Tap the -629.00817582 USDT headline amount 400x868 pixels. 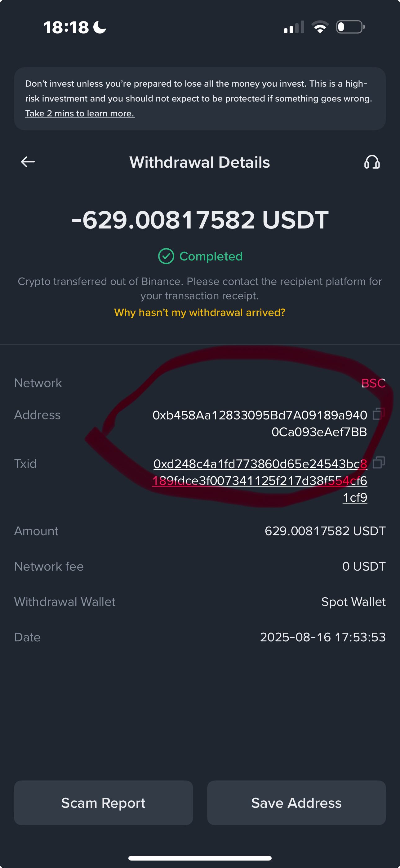pyautogui.click(x=200, y=220)
